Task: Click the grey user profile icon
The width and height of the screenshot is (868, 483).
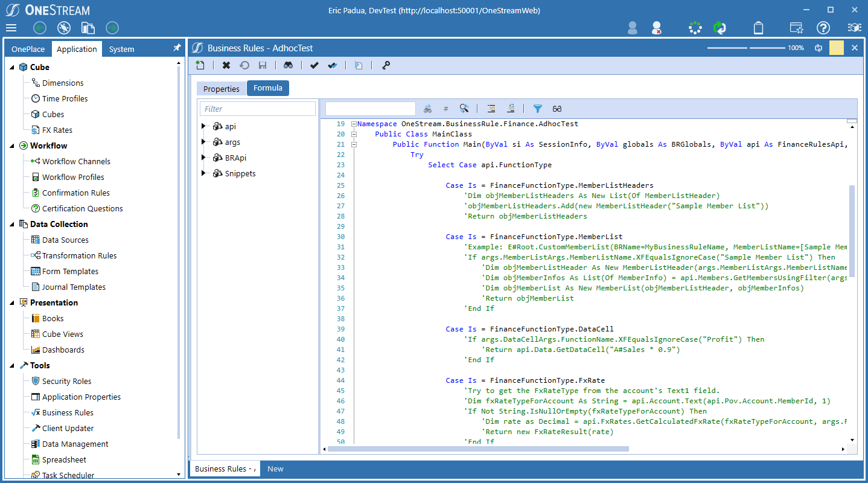Action: [633, 28]
